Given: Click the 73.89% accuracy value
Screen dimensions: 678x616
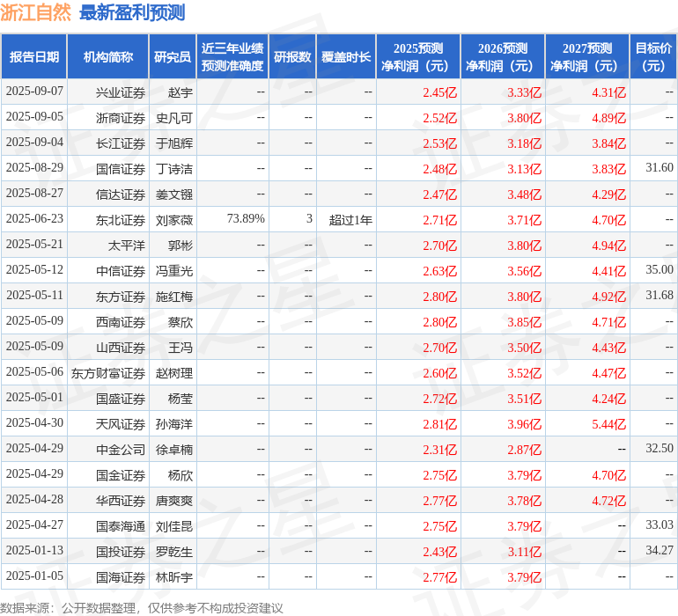Looking at the screenshot, I should [x=246, y=218].
